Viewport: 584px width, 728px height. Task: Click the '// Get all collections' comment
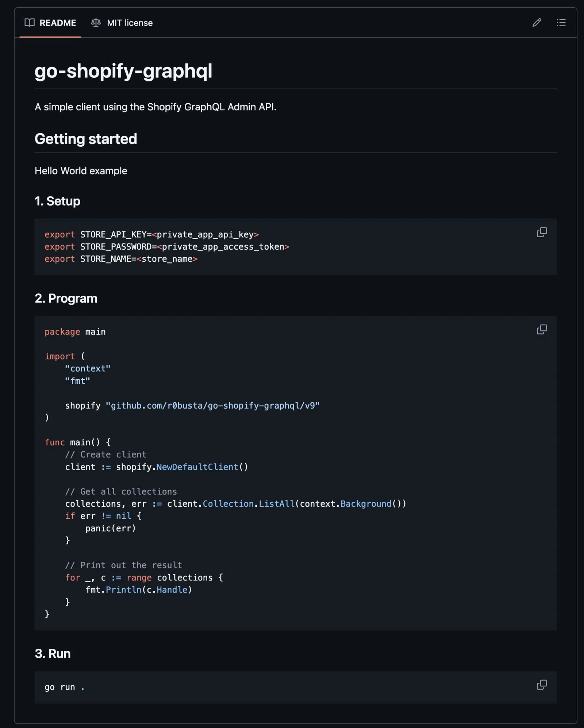coord(121,491)
